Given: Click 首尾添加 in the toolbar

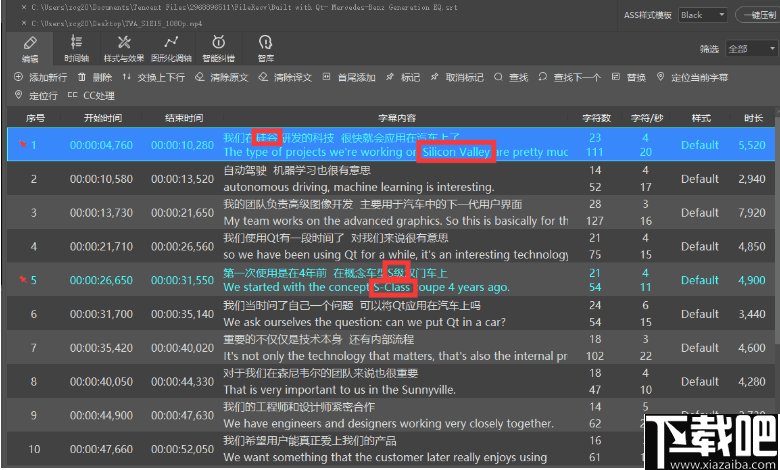Looking at the screenshot, I should click(x=349, y=77).
